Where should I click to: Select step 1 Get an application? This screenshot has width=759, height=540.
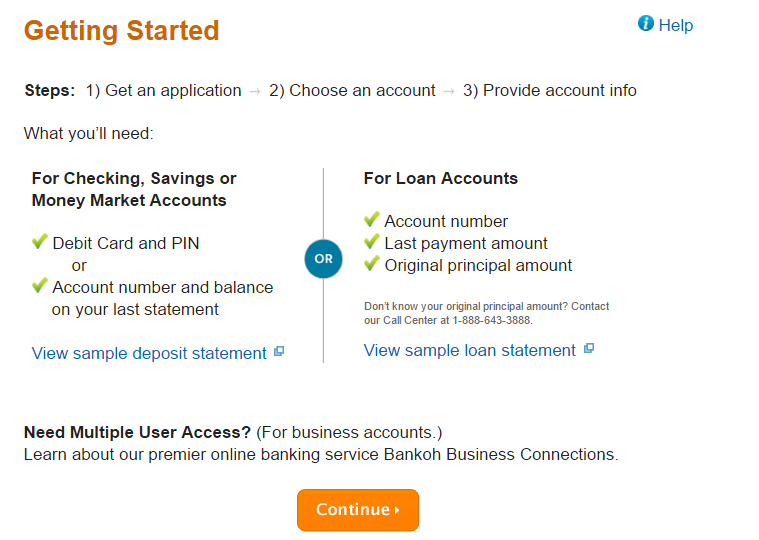click(164, 90)
